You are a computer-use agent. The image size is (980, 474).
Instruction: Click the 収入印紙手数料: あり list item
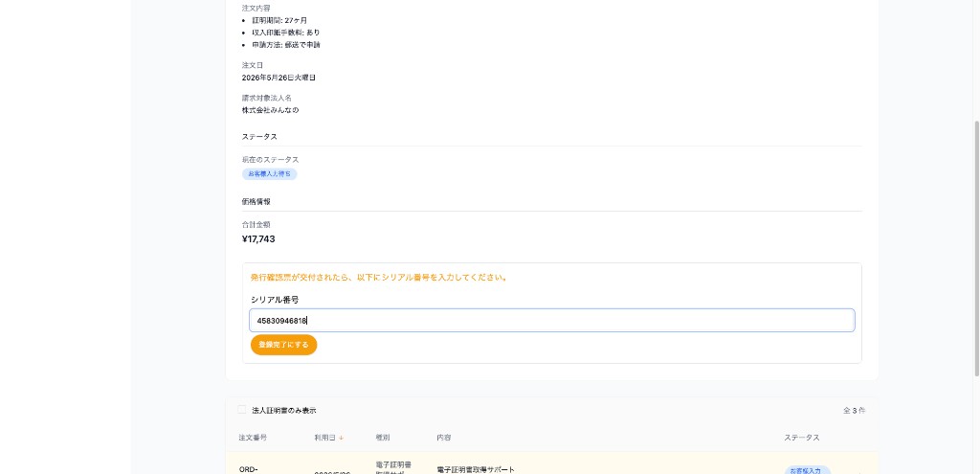tap(286, 33)
